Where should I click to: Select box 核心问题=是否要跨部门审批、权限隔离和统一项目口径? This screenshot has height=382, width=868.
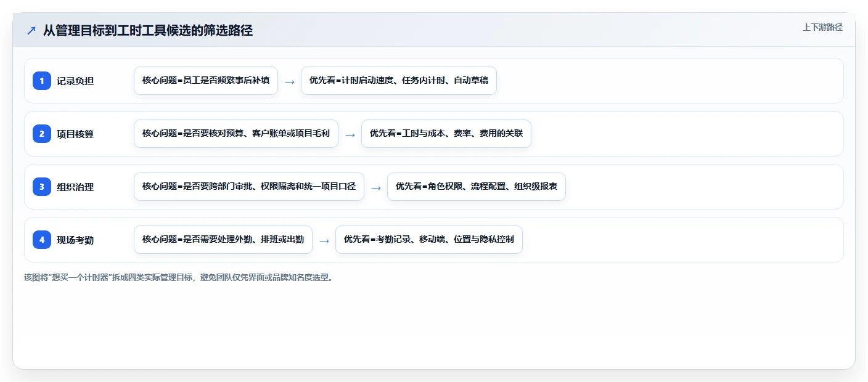pos(249,187)
